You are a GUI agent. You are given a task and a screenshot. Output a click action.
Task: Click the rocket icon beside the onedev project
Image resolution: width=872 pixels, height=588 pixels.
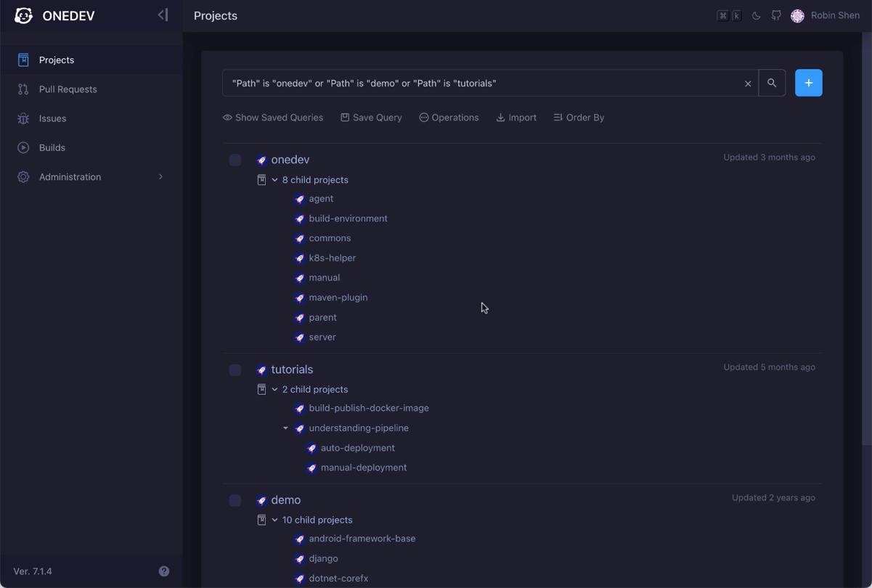(x=261, y=160)
